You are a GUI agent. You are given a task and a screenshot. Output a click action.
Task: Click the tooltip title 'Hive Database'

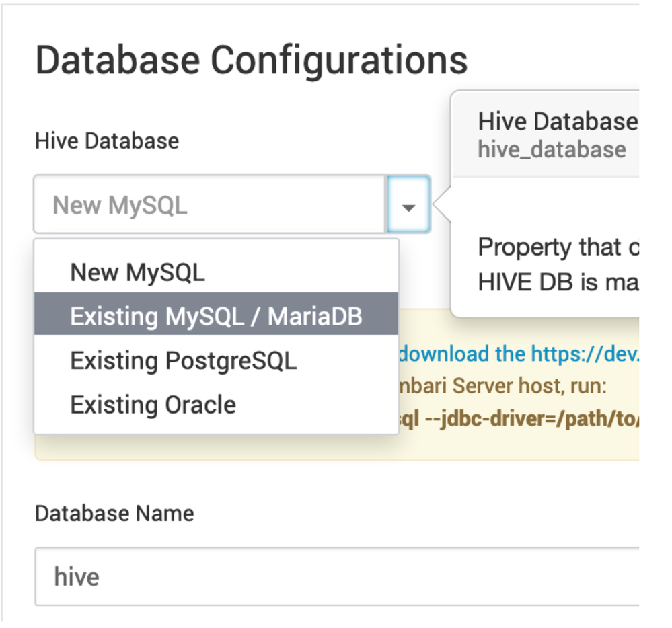pyautogui.click(x=558, y=121)
